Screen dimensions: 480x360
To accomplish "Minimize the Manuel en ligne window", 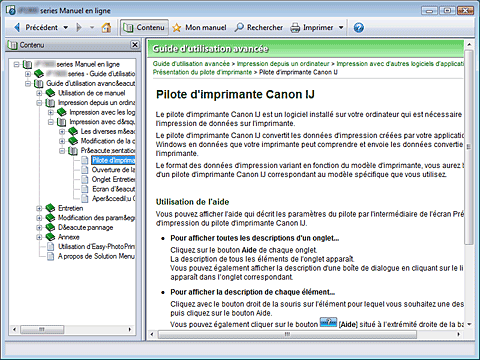I will click(x=429, y=11).
